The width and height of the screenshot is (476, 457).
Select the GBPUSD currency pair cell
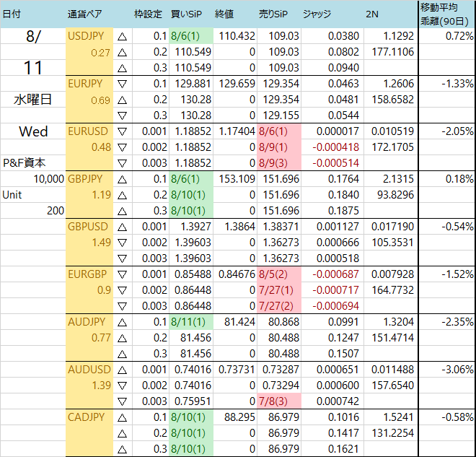(x=88, y=227)
